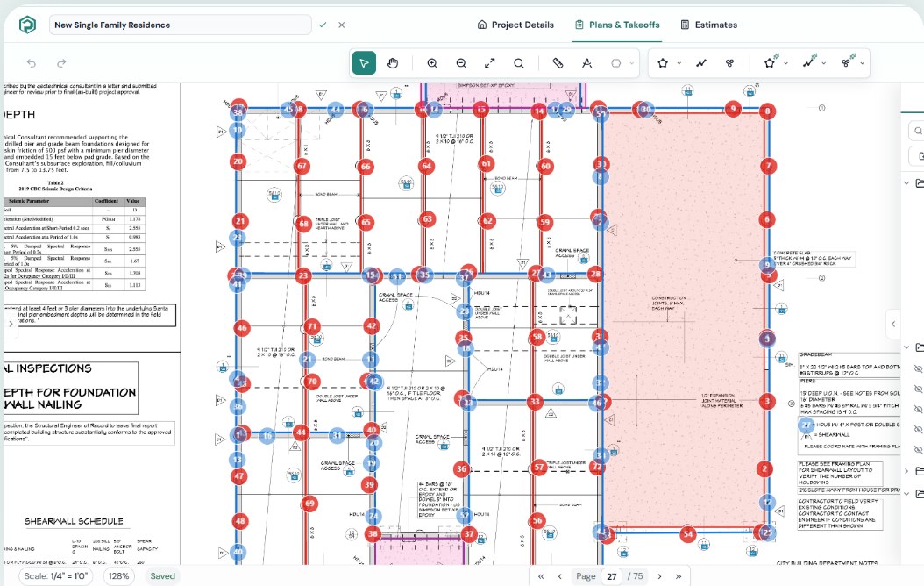Open the polygon tool dropdown arrow
Viewport: 924px width, 586px height.
[679, 63]
